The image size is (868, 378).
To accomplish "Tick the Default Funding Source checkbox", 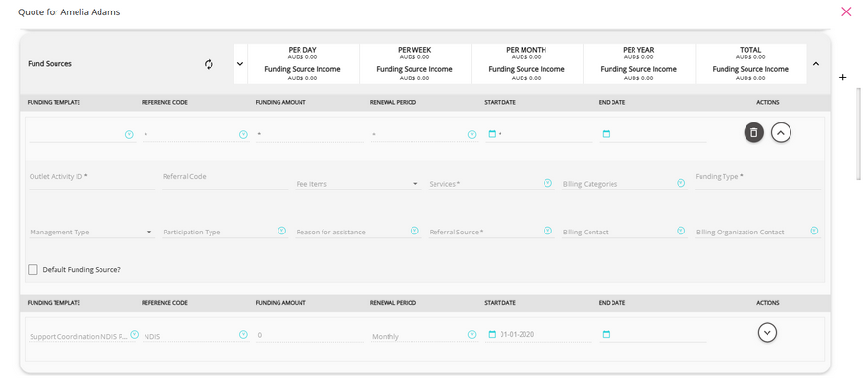I will click(33, 270).
